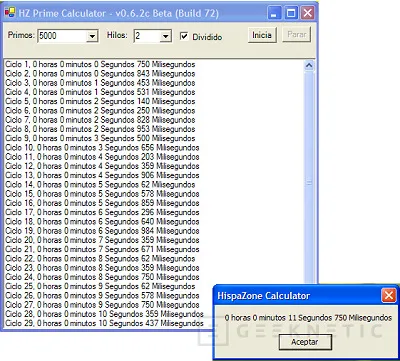Select the Ciclo 1 result line

(100, 64)
